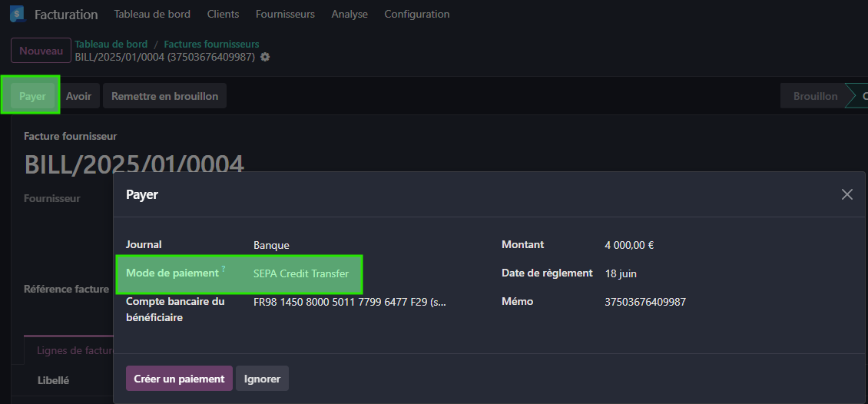Click the Fournisseur field label
The height and width of the screenshot is (404, 868).
point(52,198)
